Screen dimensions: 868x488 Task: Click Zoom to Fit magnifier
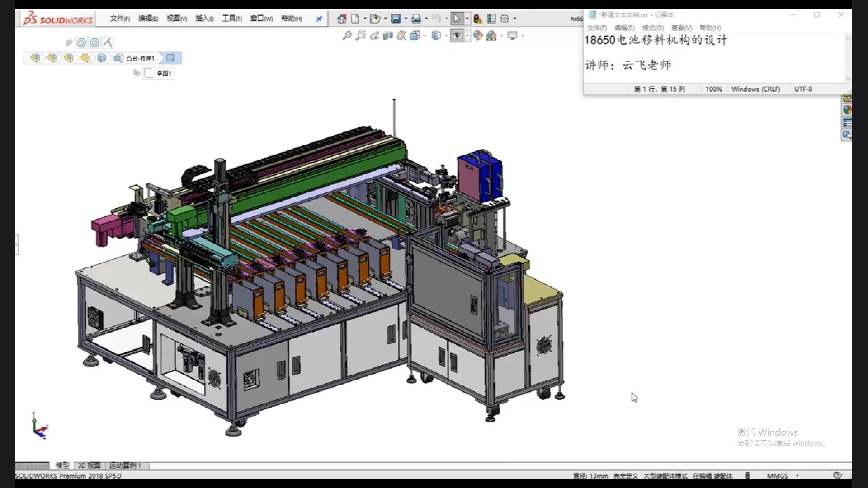click(x=347, y=35)
